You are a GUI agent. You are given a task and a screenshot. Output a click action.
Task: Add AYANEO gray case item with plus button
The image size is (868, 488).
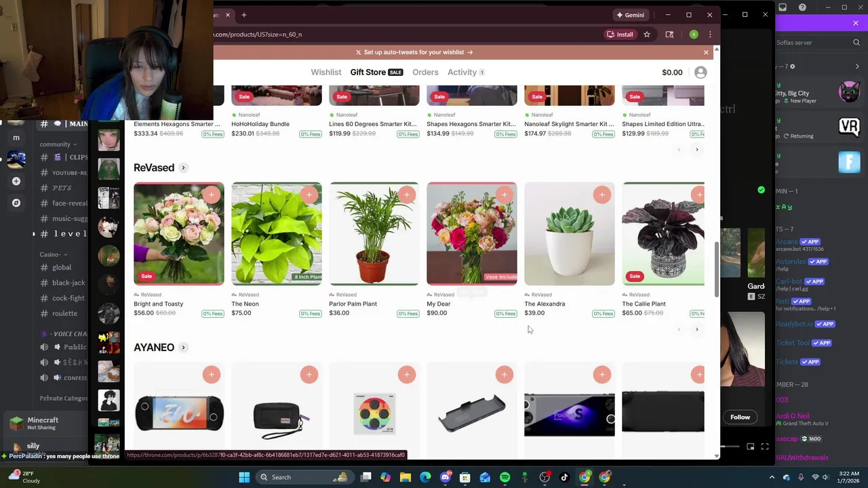pyautogui.click(x=505, y=375)
